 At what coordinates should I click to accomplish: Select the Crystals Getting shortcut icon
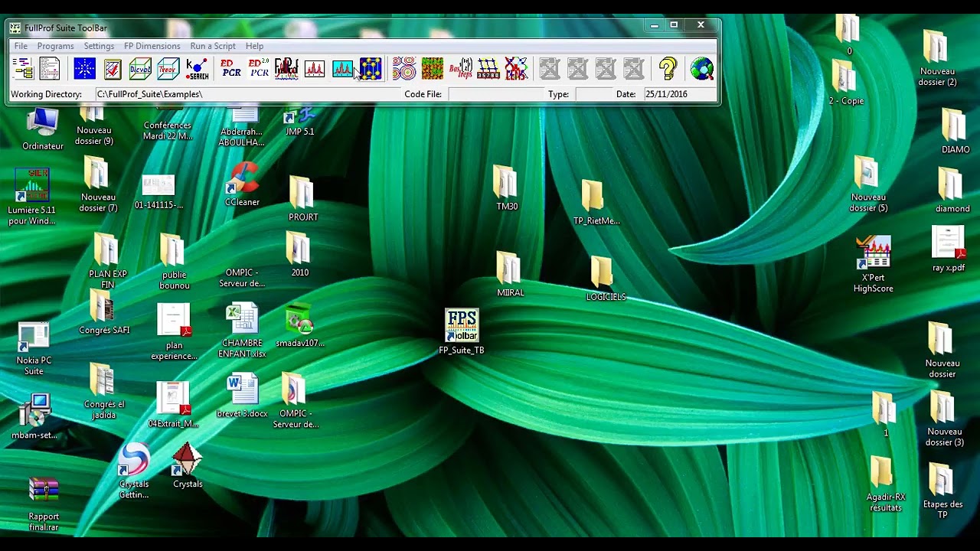tap(134, 471)
